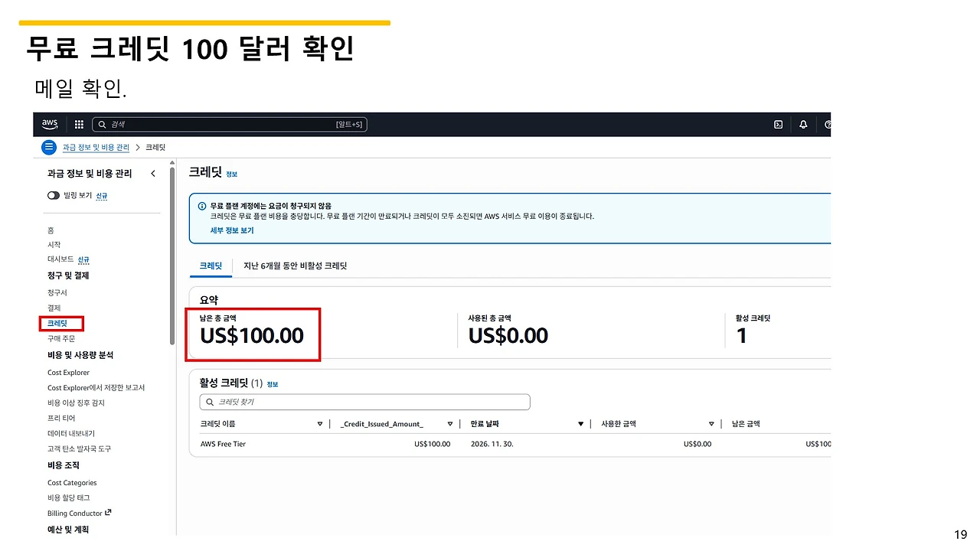The height and width of the screenshot is (551, 980).
Task: Open the Cost Explorer link
Action: pyautogui.click(x=68, y=372)
